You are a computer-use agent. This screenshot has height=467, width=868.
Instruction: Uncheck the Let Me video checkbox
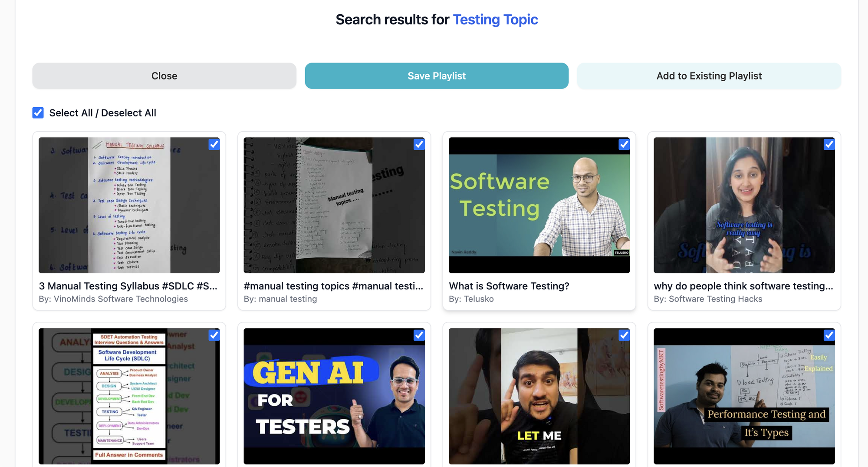[x=624, y=335]
